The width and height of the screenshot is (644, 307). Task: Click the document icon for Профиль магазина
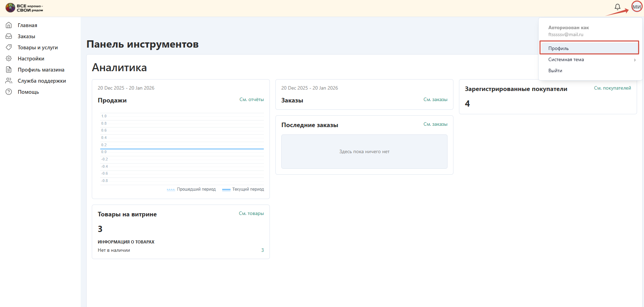pyautogui.click(x=9, y=70)
